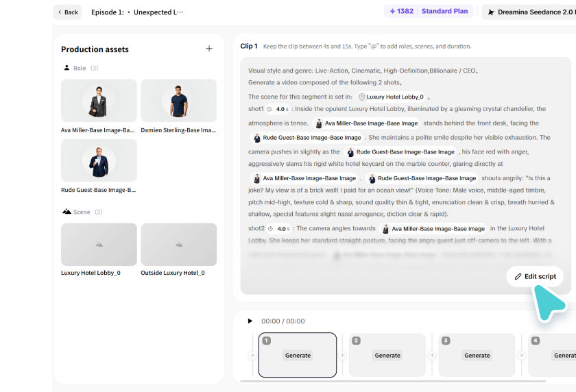576x392 pixels.
Task: Click the horizontal timeline scrollbar
Action: pos(393,381)
